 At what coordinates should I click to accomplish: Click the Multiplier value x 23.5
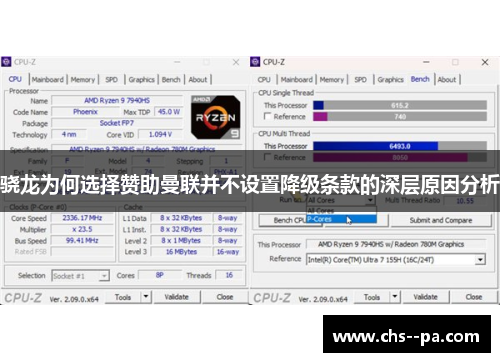pyautogui.click(x=82, y=229)
